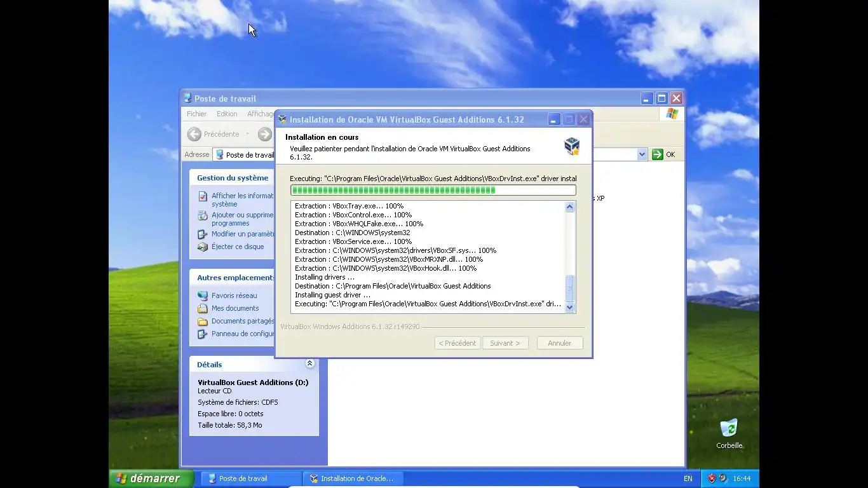The width and height of the screenshot is (868, 488).
Task: Click the Précédente back button in Poste de travail
Action: (214, 134)
